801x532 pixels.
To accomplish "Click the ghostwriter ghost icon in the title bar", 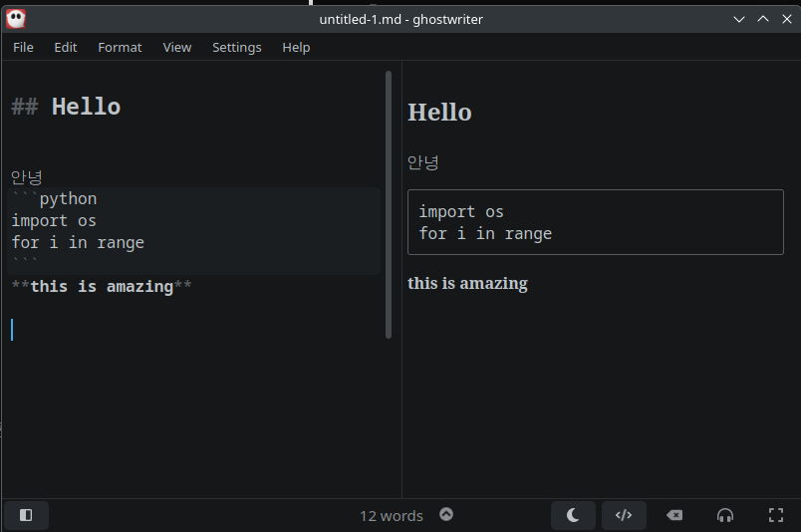I will (16, 19).
